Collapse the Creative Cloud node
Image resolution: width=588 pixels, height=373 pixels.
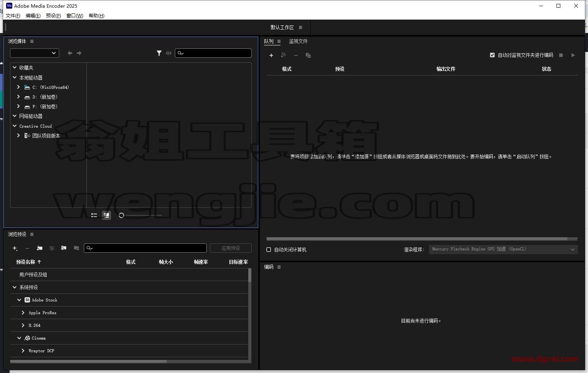tap(15, 126)
